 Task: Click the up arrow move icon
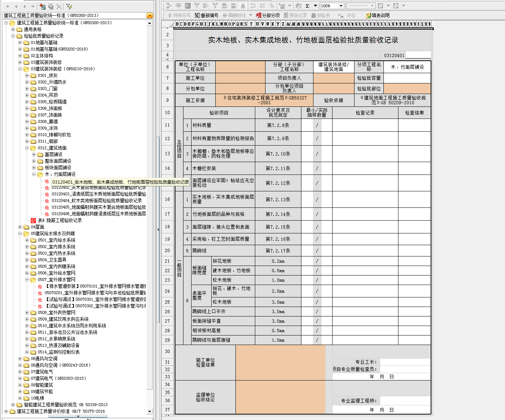click(16, 6)
